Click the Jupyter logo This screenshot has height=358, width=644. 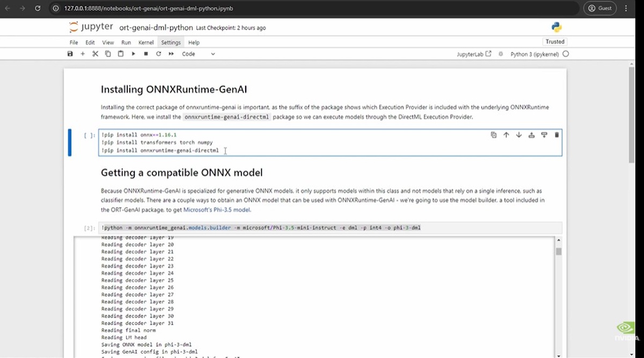(x=91, y=27)
